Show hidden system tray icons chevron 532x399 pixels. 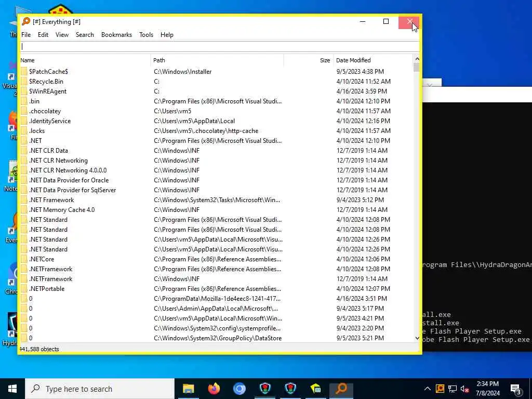click(428, 389)
